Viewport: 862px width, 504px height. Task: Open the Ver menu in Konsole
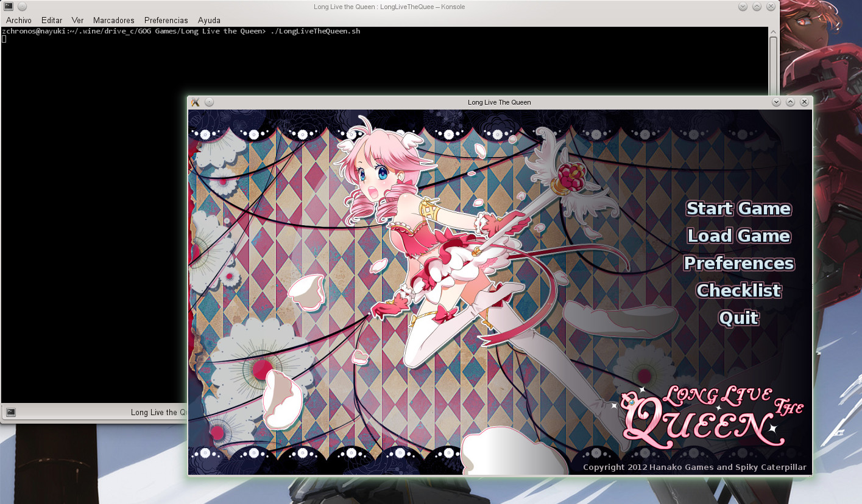[x=77, y=20]
